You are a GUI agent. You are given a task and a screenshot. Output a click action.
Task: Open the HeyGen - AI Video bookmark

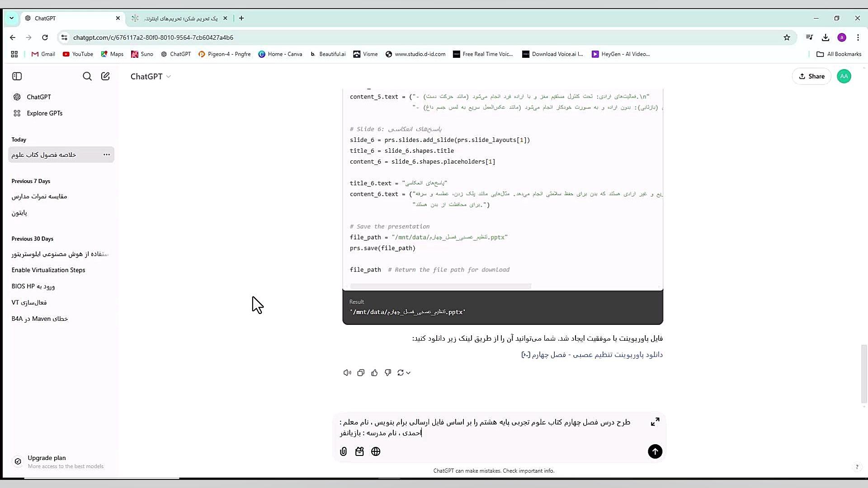click(x=621, y=54)
